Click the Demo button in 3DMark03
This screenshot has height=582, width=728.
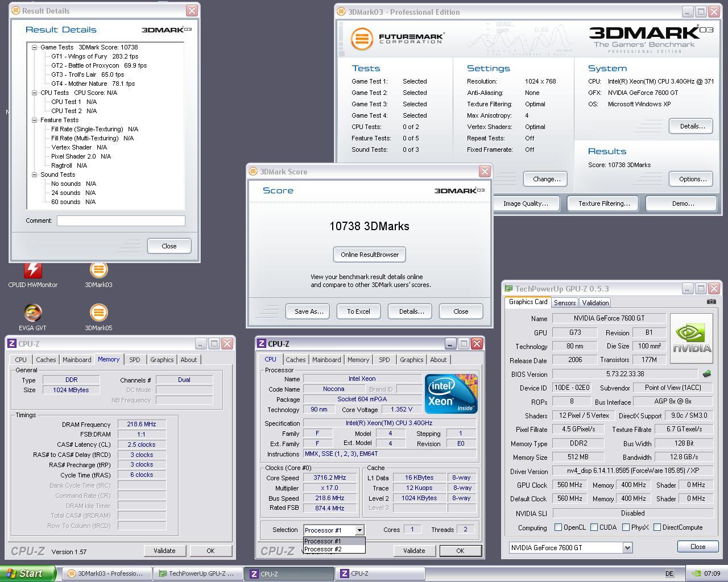pos(682,203)
